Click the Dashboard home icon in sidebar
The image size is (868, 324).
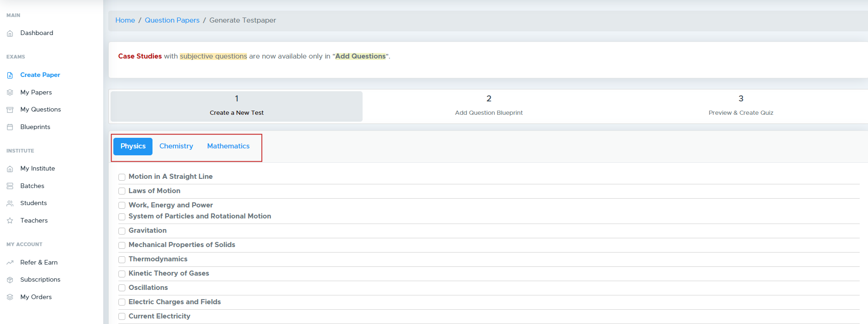point(10,34)
